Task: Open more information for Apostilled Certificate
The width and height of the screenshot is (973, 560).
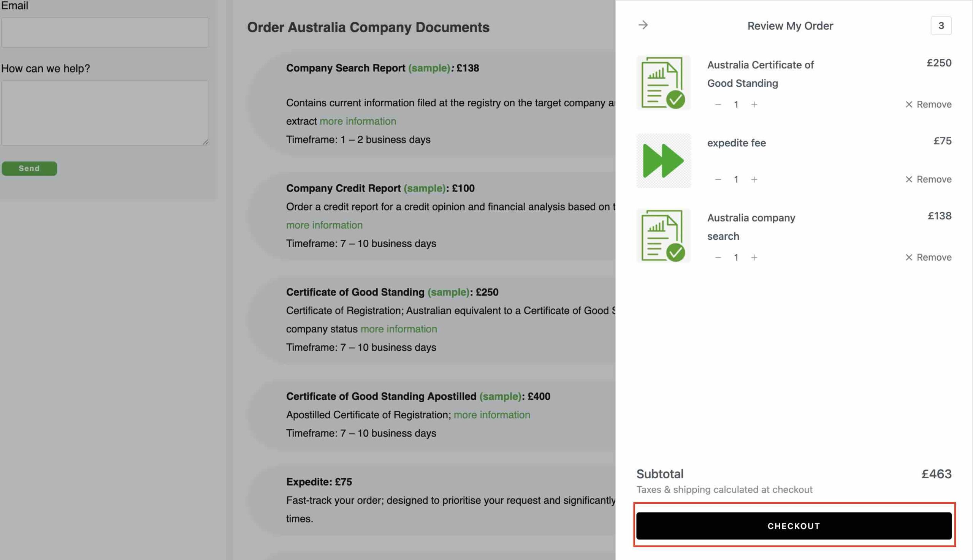Action: 492,415
